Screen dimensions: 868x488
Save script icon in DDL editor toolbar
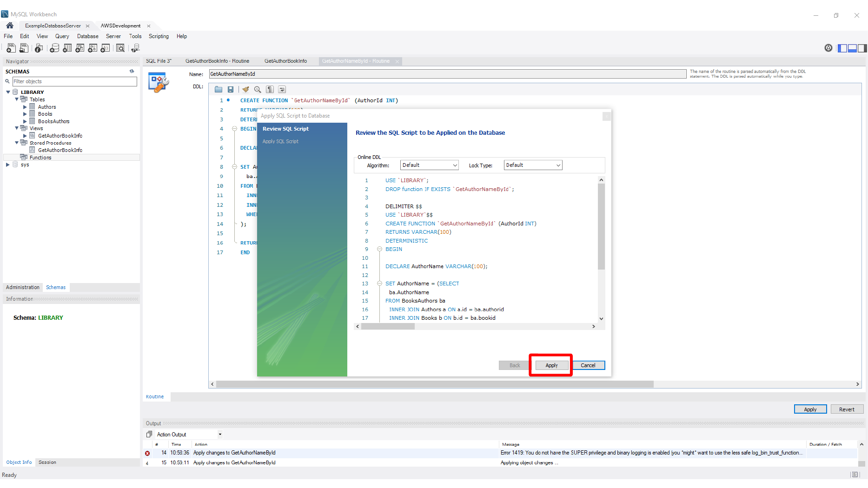[x=231, y=89]
